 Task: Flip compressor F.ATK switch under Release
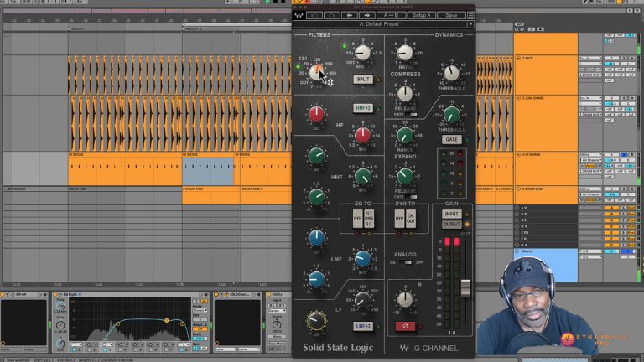point(411,115)
